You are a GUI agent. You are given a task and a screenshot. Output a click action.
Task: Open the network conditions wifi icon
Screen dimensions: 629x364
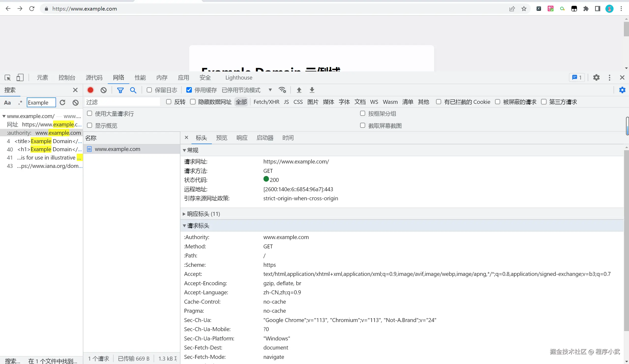(x=282, y=90)
